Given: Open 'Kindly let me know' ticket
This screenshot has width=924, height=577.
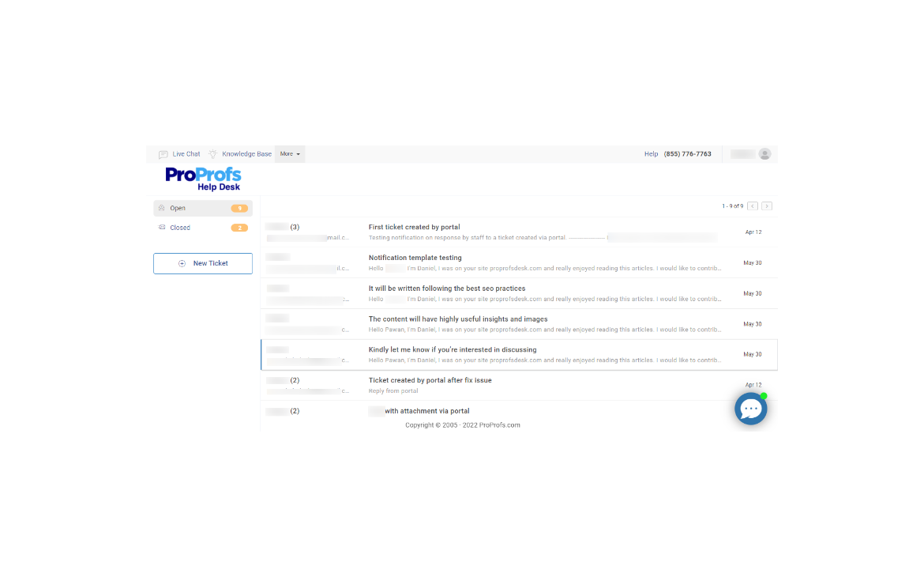Looking at the screenshot, I should coord(452,349).
